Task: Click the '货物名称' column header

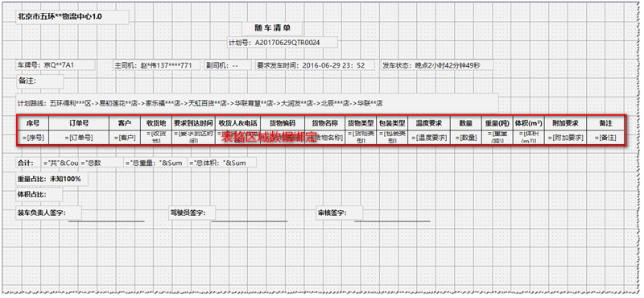Action: (x=325, y=123)
